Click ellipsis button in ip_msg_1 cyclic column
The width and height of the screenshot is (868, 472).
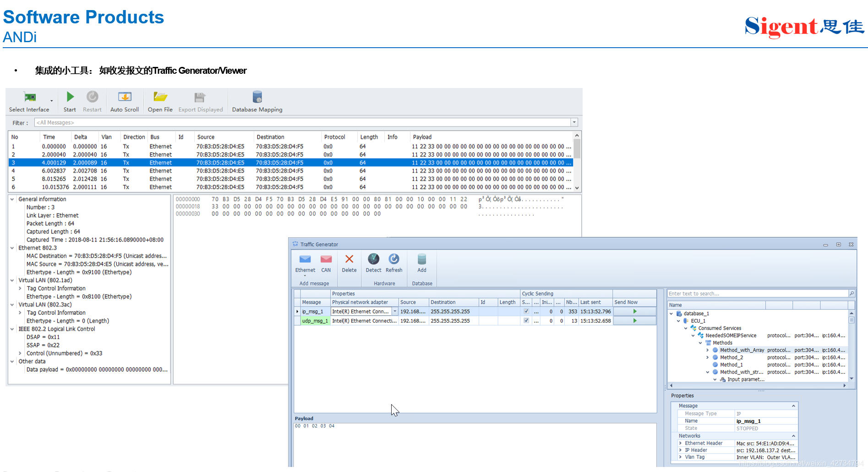coord(536,311)
